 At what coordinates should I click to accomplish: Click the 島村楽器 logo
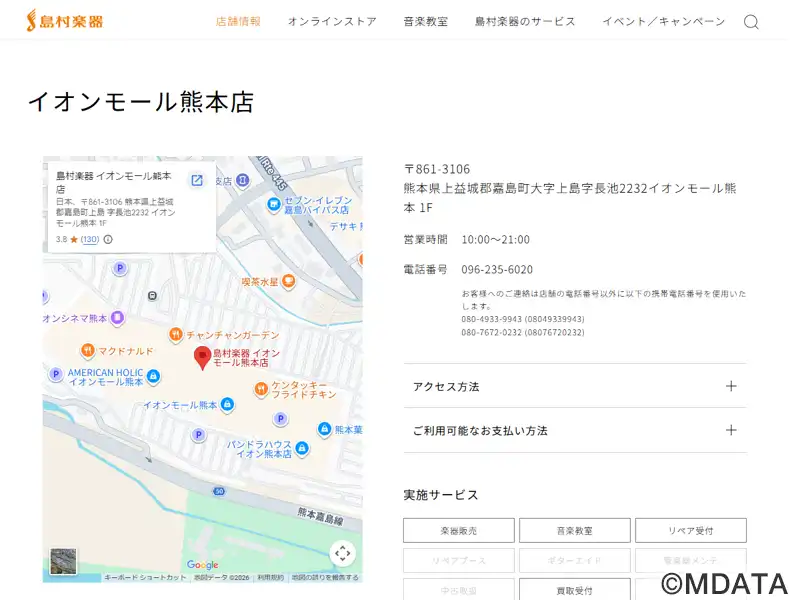(x=65, y=21)
